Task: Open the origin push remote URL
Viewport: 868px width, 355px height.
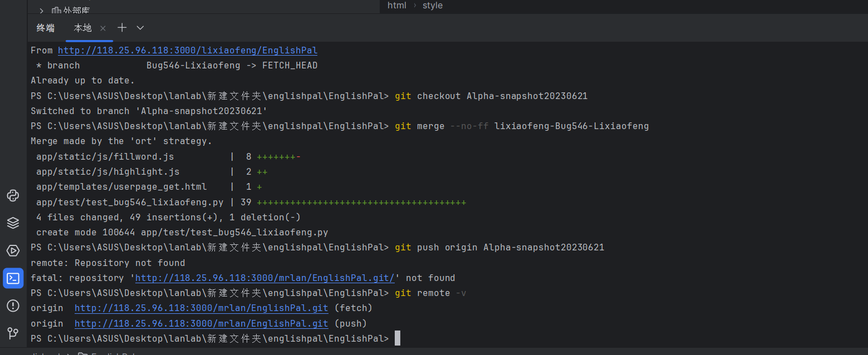Action: pyautogui.click(x=201, y=323)
